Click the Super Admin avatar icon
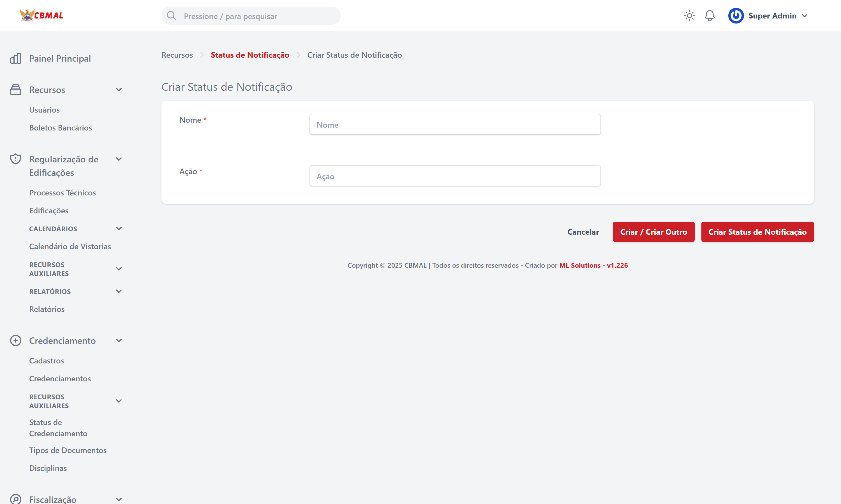This screenshot has height=504, width=841. point(736,16)
